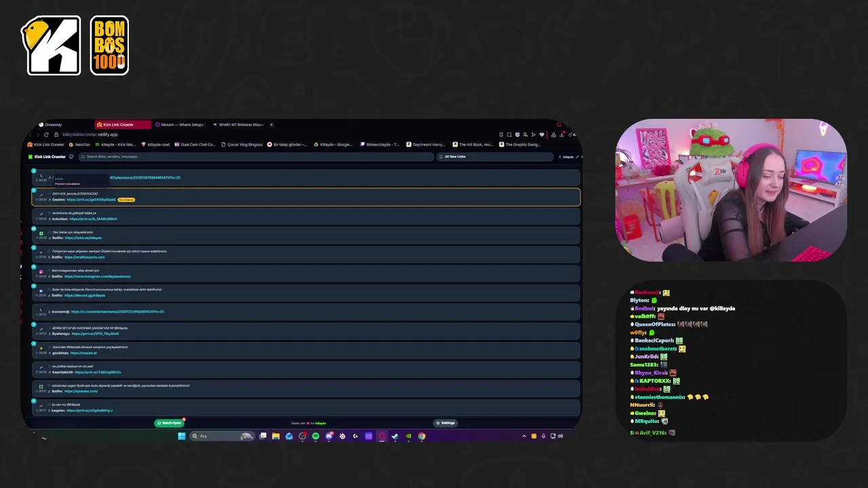868x488 pixels.
Task: Open the Masam — Where Setups tab
Action: 180,125
